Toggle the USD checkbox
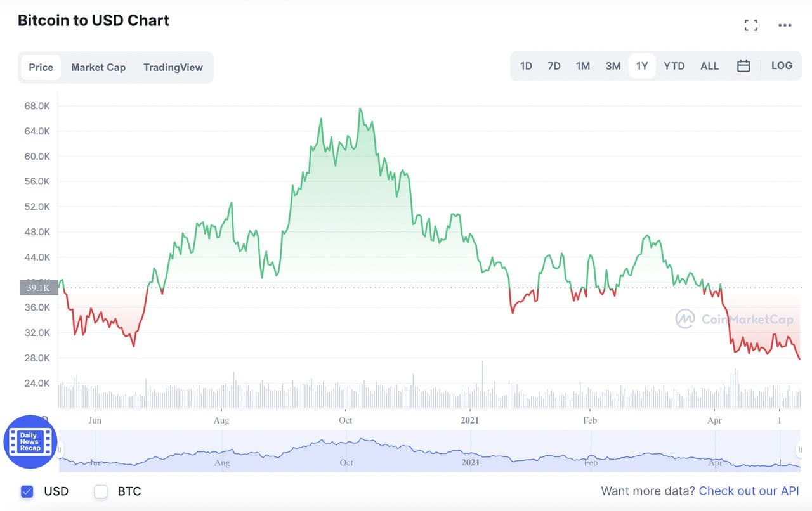The image size is (812, 511). (27, 491)
